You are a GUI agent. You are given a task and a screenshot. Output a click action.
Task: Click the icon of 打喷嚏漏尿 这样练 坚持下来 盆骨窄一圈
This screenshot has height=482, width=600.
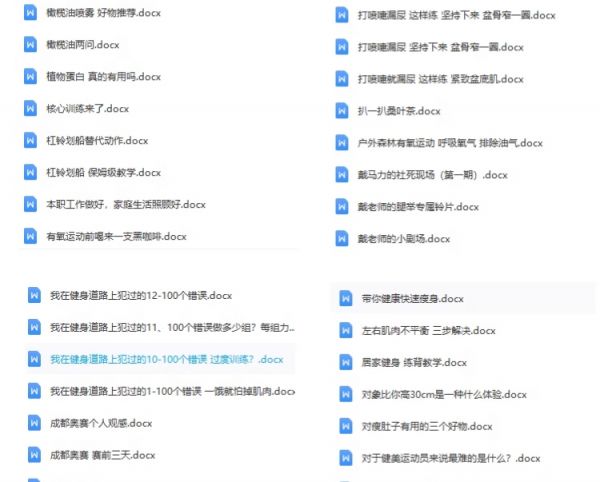tap(342, 15)
